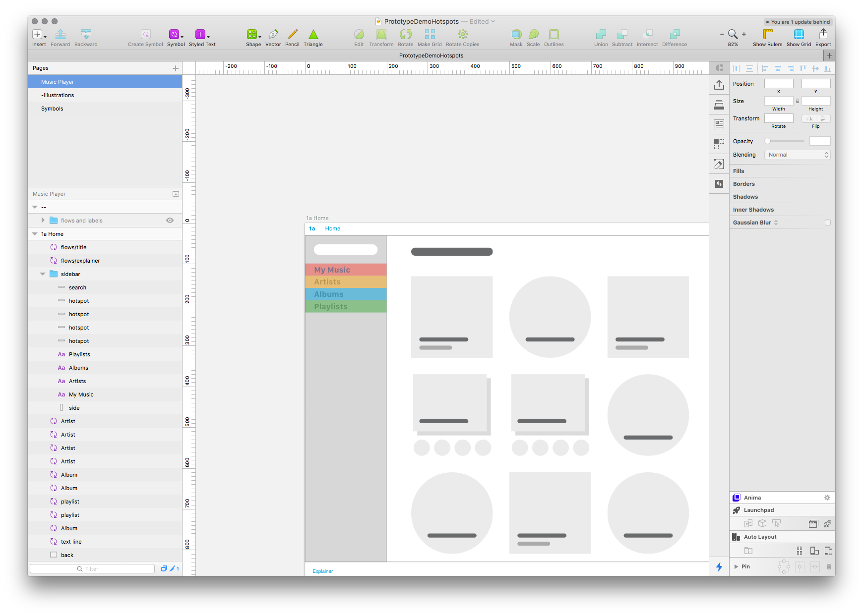Collapse the sidebar folder in the layers list
The width and height of the screenshot is (863, 616).
(x=42, y=274)
